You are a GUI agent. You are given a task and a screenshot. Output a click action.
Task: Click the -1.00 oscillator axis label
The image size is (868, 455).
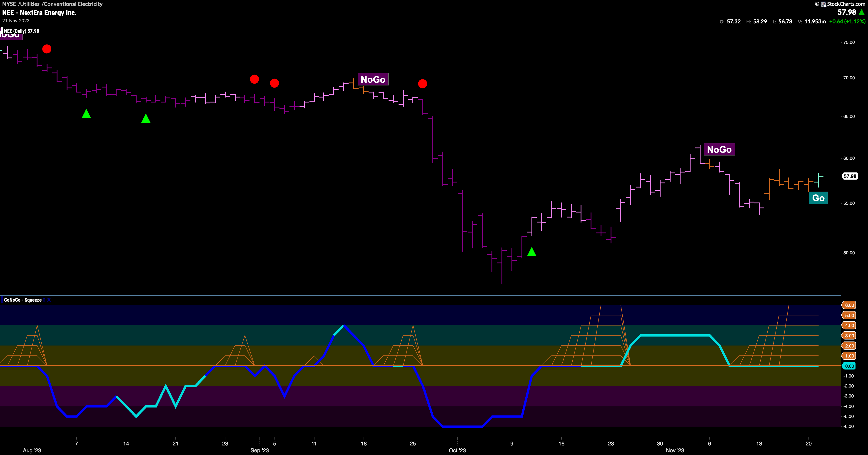[848, 376]
